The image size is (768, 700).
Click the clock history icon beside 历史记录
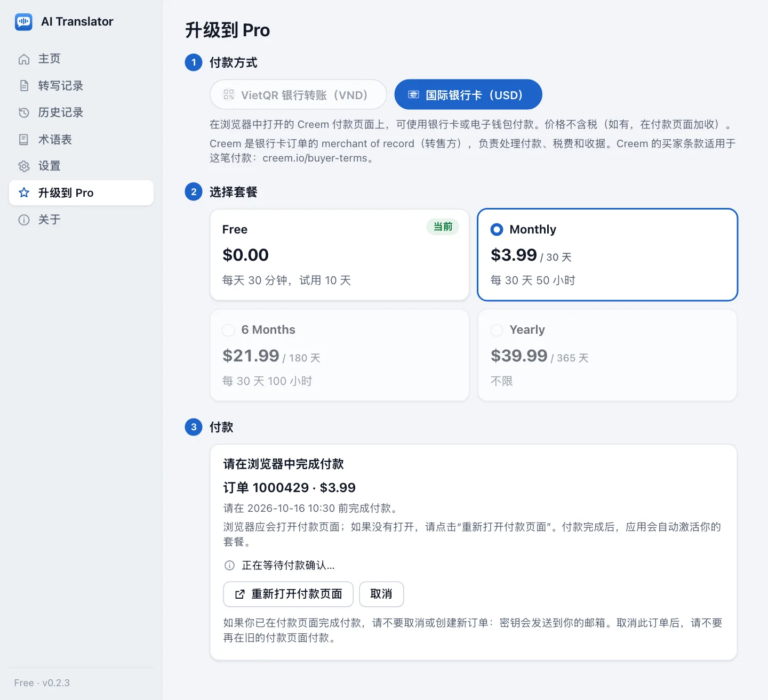tap(24, 112)
